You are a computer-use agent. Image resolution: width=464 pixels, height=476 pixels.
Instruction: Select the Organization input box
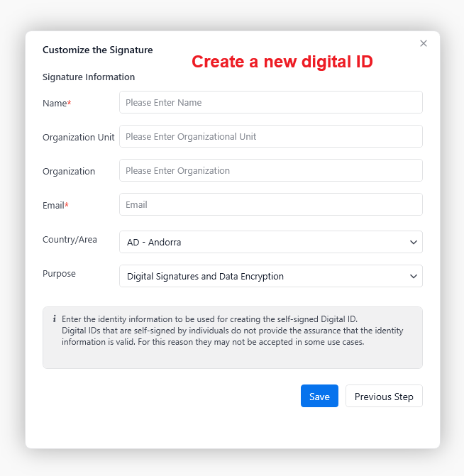[x=270, y=170]
